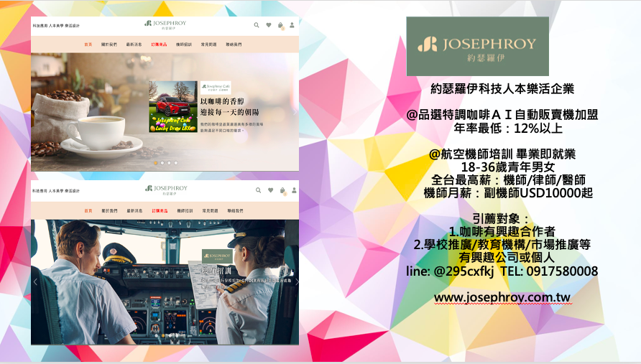The height and width of the screenshot is (364, 641).
Task: Open the shopping bag on the pilot page
Action: tap(282, 190)
